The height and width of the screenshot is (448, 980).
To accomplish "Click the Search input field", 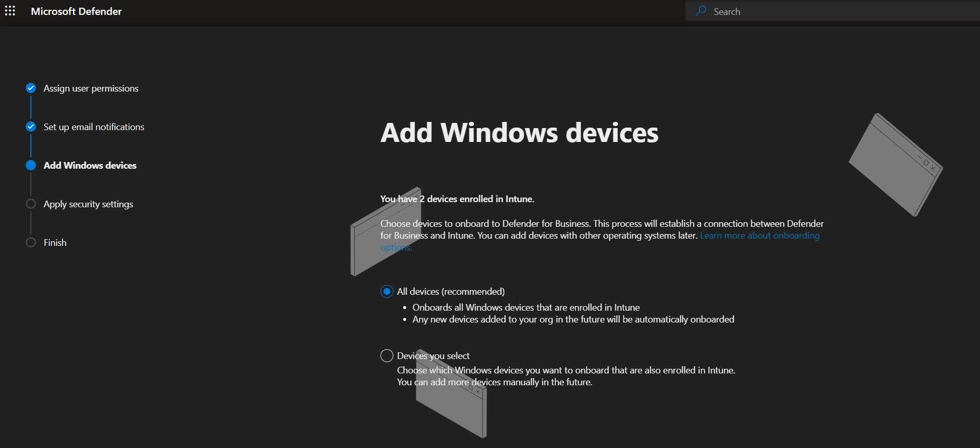I will (x=832, y=11).
